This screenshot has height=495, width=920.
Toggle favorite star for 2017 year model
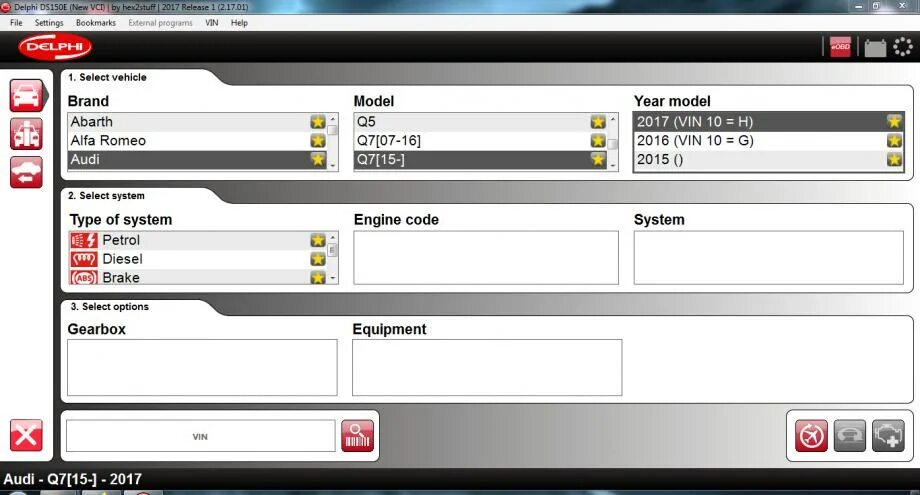pos(894,121)
